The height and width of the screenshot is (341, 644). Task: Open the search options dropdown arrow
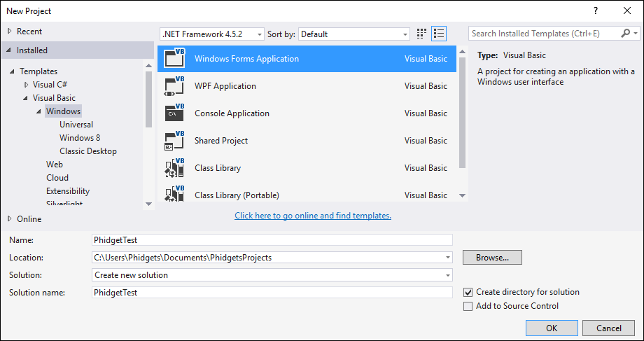[x=636, y=34]
